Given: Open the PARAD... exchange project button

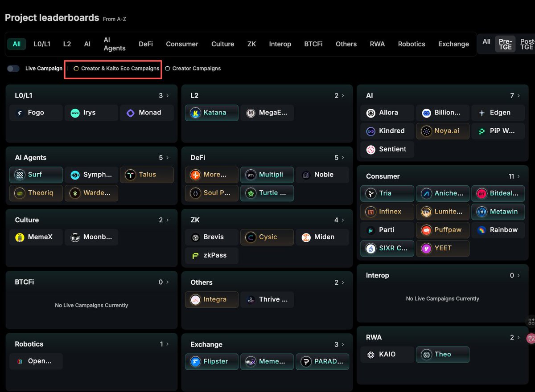Looking at the screenshot, I should coord(322,362).
